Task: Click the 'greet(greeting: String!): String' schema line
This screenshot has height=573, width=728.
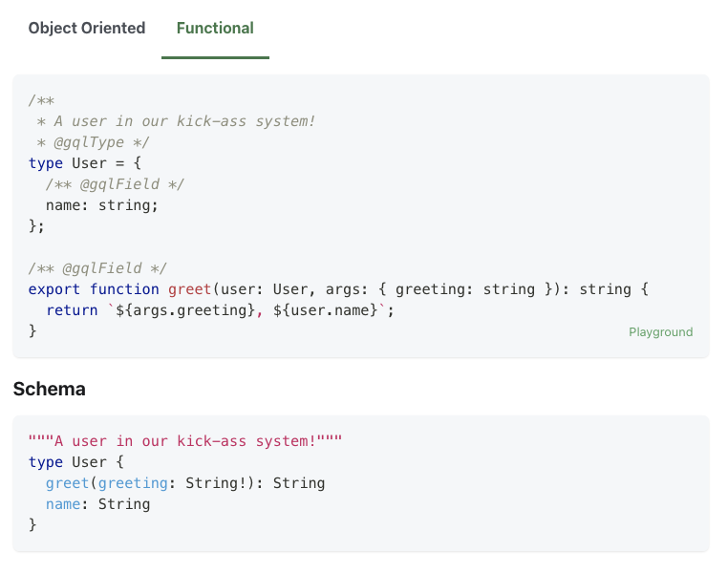Action: (185, 483)
